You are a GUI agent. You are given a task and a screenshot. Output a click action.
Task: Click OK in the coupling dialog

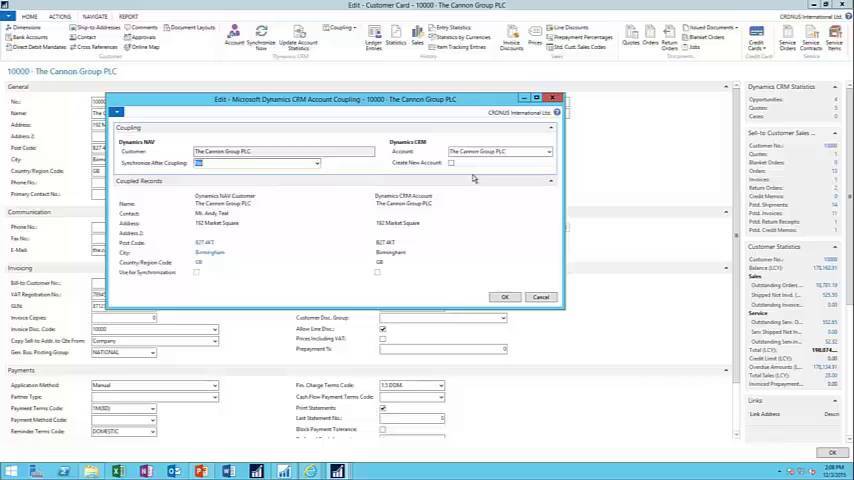coord(505,297)
